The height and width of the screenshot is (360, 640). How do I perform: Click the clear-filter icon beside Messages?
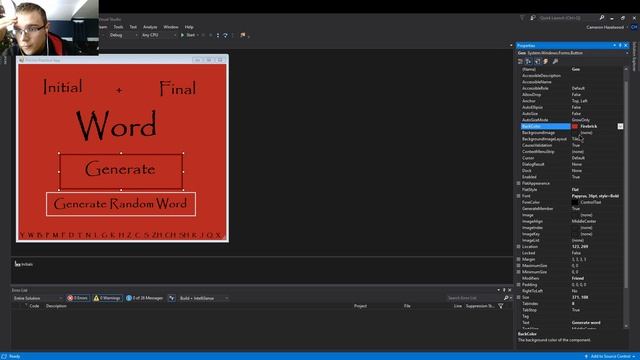click(x=172, y=298)
